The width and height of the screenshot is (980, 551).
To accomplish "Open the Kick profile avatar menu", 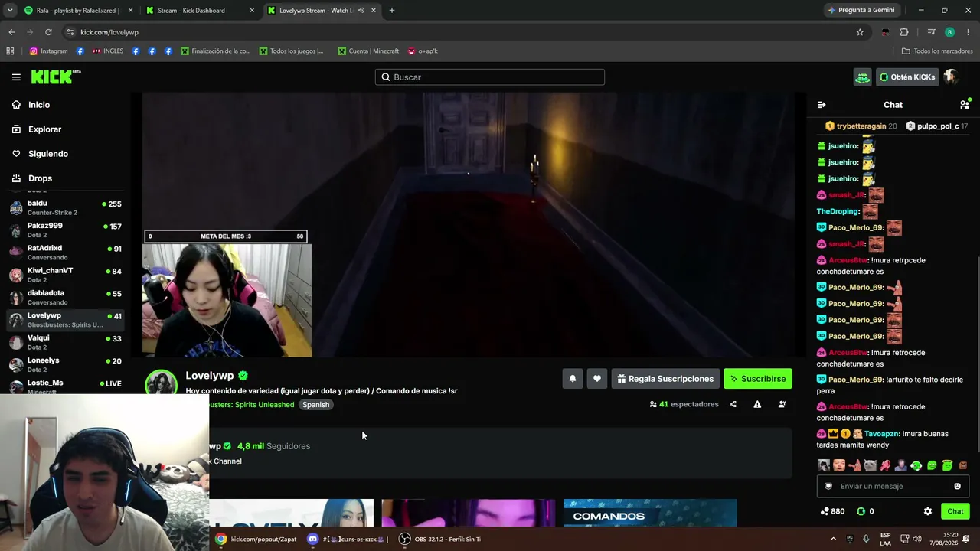I will 951,77.
